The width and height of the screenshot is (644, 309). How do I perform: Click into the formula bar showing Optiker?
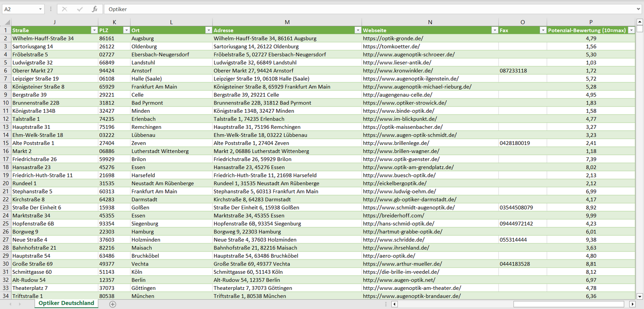tap(357, 9)
